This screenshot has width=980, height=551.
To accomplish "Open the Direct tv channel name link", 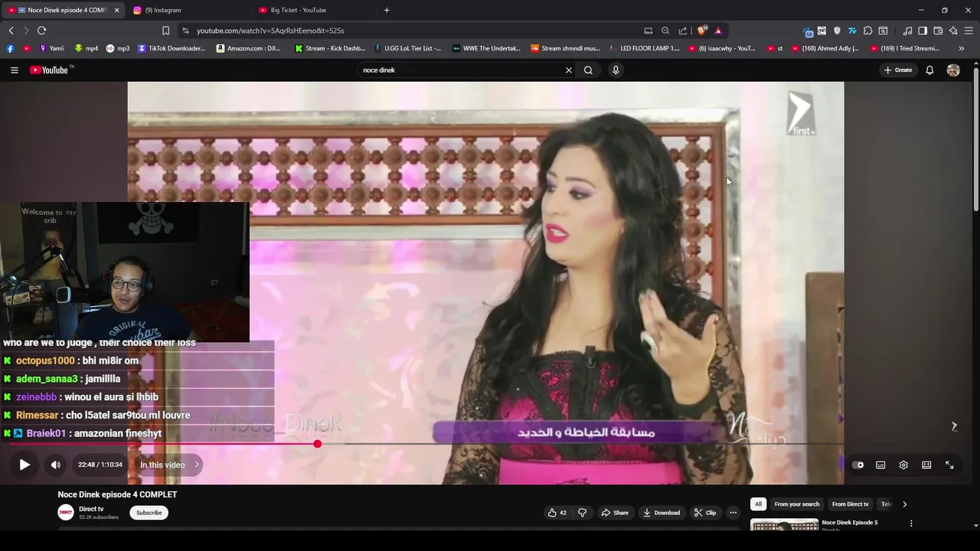I will (x=91, y=509).
